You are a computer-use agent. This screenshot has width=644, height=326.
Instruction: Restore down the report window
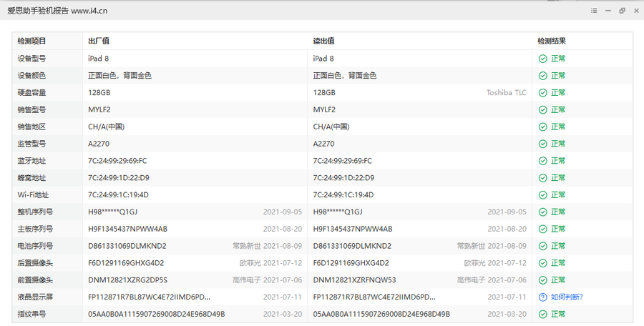tap(623, 11)
